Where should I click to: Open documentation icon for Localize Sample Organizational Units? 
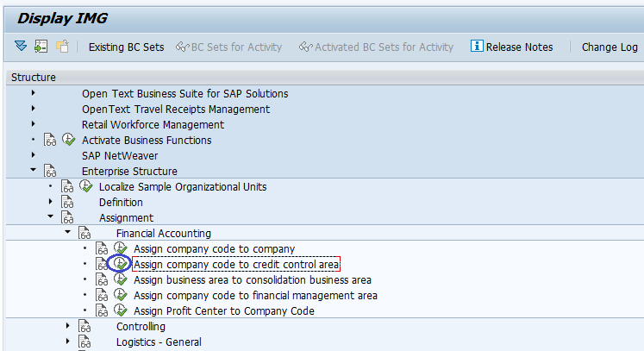(x=67, y=186)
